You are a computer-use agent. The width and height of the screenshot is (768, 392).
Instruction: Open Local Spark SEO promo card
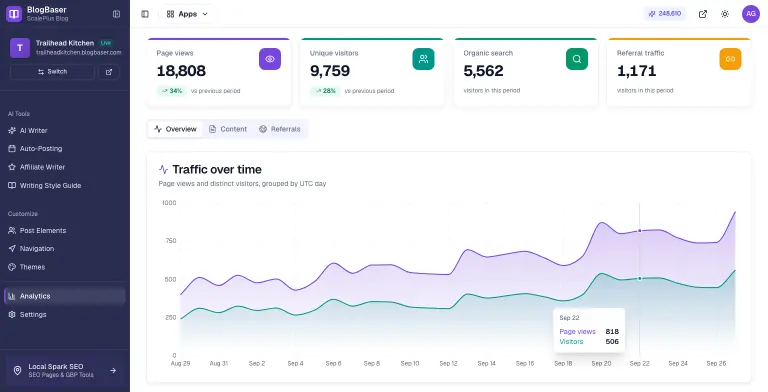click(65, 370)
